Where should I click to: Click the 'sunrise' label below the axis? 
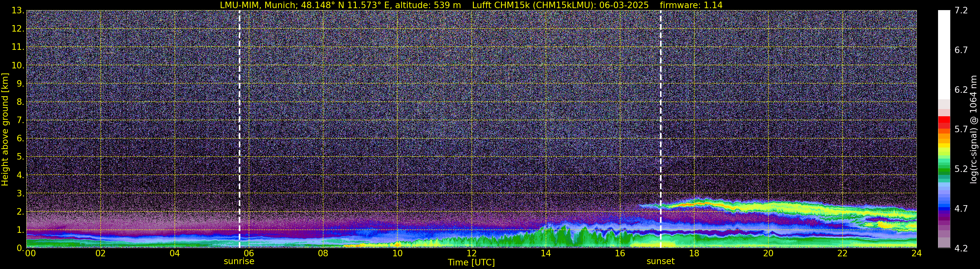[x=239, y=262]
